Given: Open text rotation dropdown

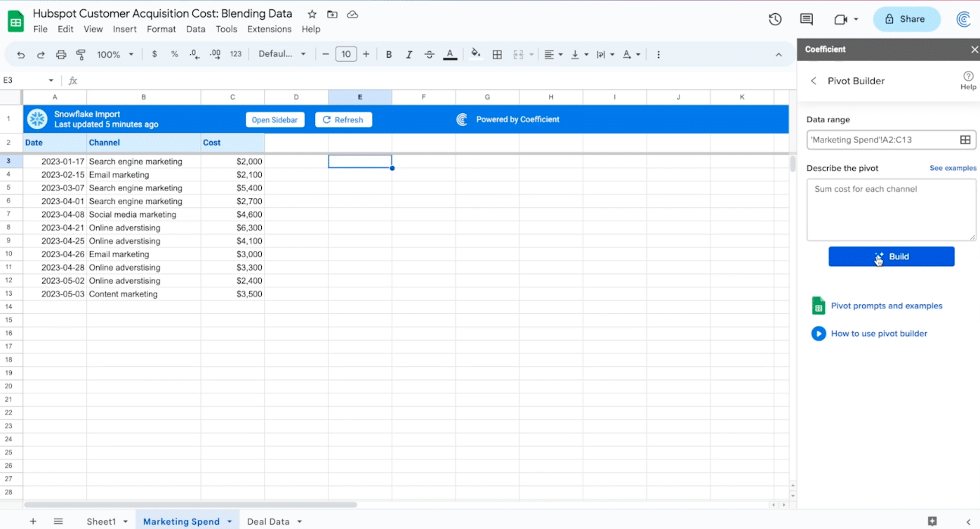Looking at the screenshot, I should click(631, 54).
